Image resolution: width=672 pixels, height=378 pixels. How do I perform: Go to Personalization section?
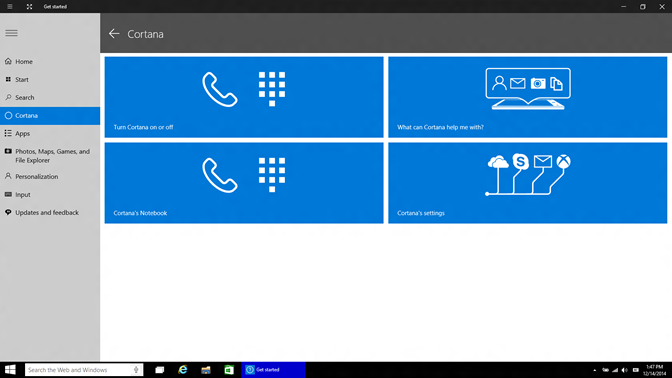click(x=50, y=176)
